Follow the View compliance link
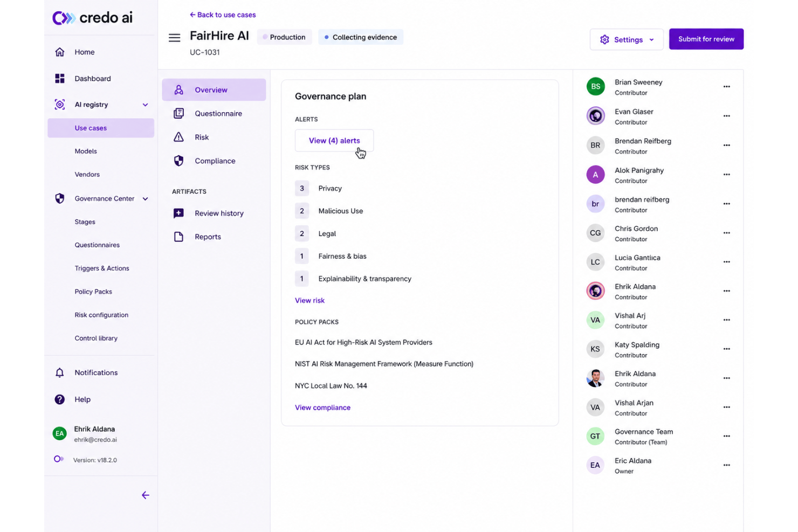The image size is (798, 532). coord(322,407)
